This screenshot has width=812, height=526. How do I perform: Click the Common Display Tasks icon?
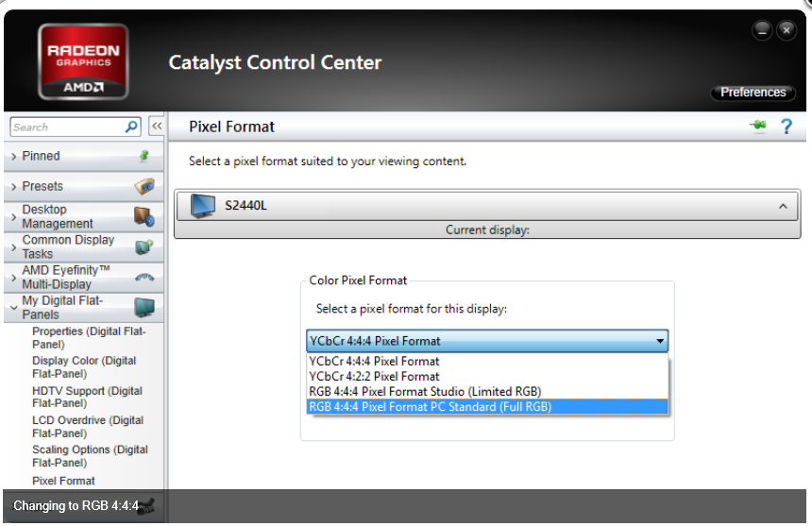pos(144,247)
